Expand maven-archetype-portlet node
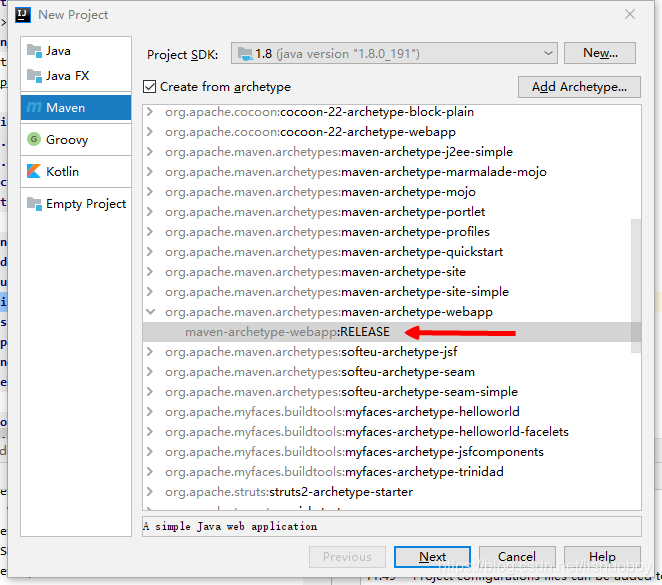Viewport: 662px width, 585px height. [x=150, y=211]
